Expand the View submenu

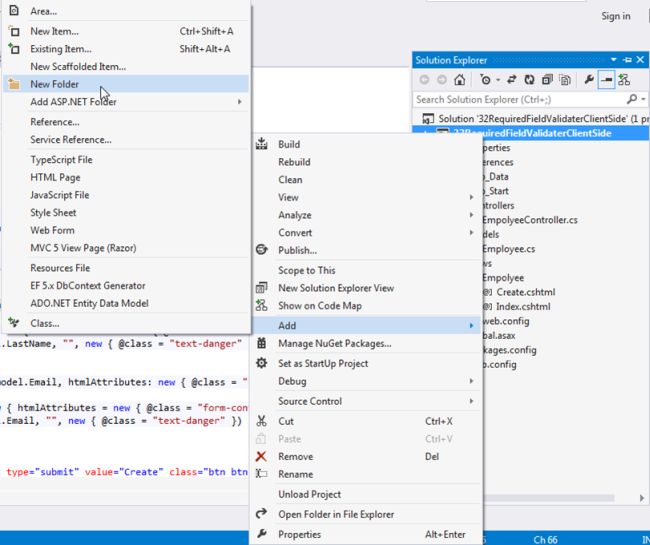coord(367,197)
